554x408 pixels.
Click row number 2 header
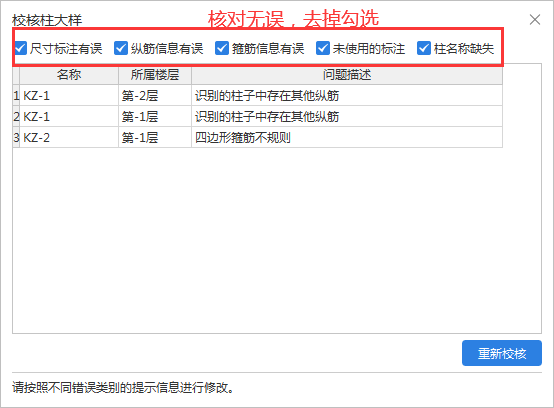tap(16, 116)
